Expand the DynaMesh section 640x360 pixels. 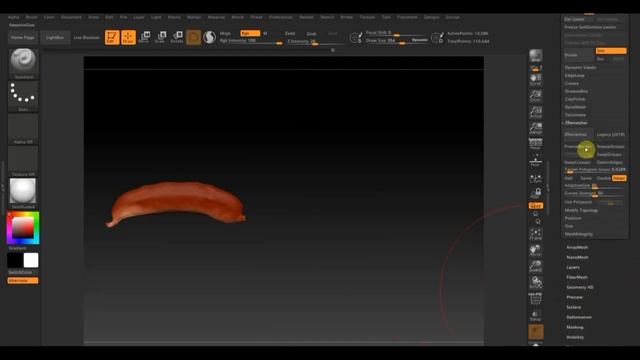click(576, 107)
